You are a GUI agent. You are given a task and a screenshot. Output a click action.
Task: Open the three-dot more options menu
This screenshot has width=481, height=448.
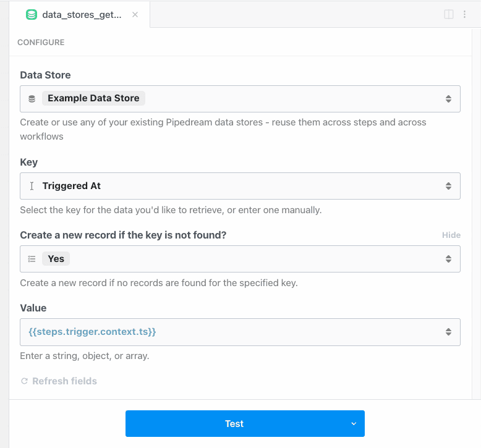click(x=464, y=14)
